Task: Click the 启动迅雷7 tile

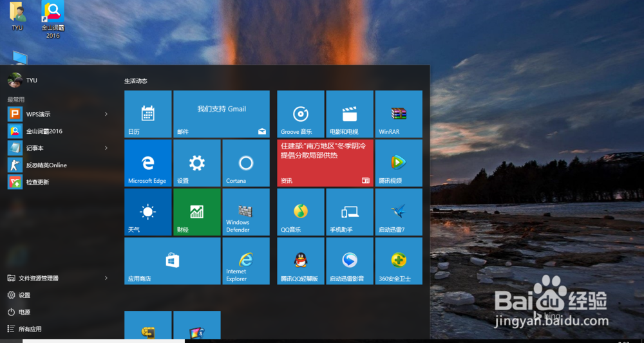Action: tap(399, 212)
